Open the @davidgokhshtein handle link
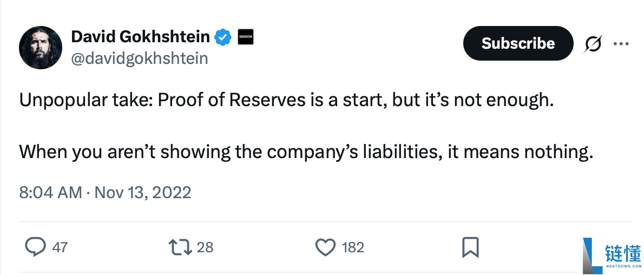This screenshot has width=644, height=275. [x=140, y=58]
